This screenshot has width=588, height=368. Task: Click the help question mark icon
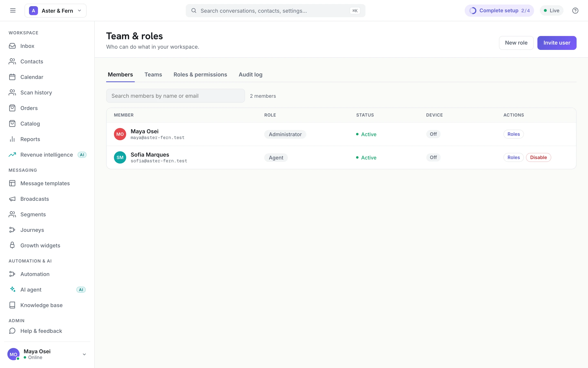(575, 10)
